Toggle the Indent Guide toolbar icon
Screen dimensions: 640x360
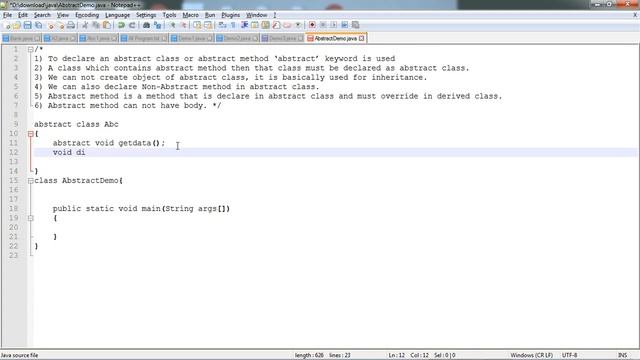[x=245, y=25]
